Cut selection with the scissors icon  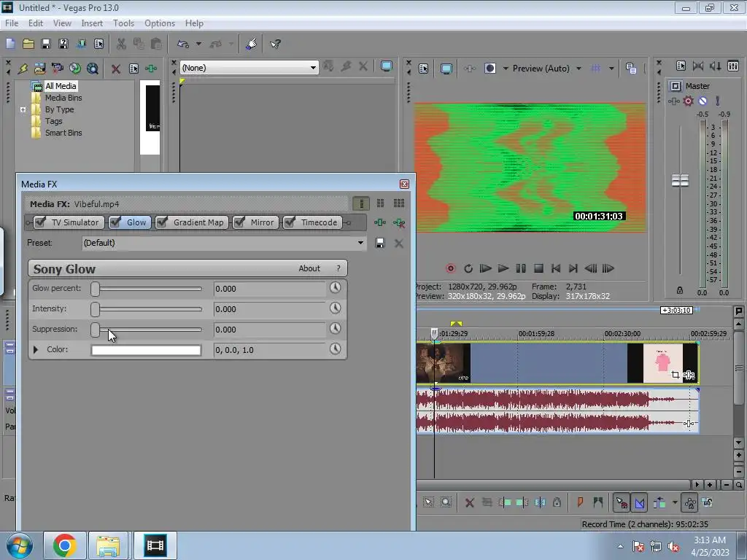tap(121, 44)
